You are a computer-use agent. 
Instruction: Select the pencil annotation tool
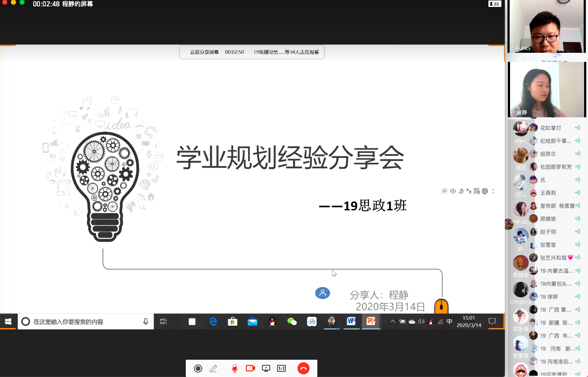(x=213, y=368)
